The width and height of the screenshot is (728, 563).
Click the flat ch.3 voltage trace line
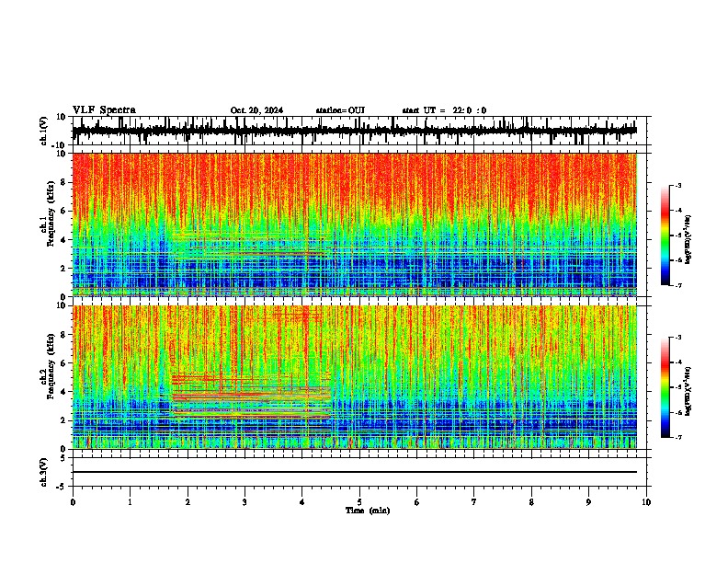(355, 472)
